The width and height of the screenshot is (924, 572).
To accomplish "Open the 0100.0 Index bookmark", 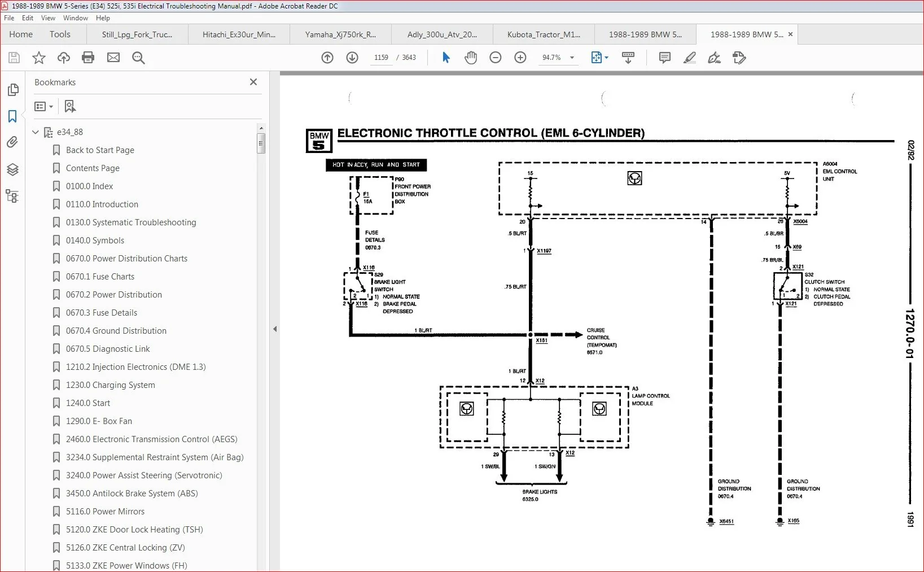I will click(89, 186).
